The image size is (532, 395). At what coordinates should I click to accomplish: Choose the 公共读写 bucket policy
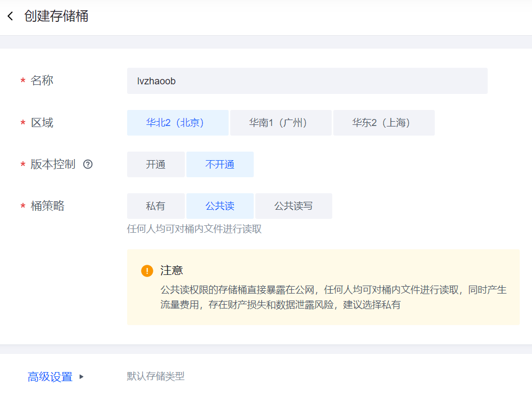[293, 206]
